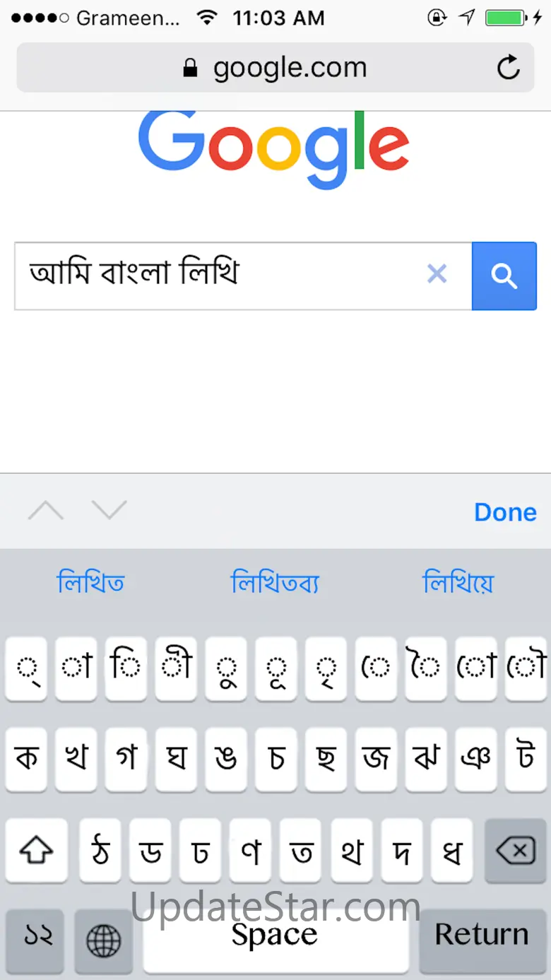551x980 pixels.
Task: Choose the suggestion লিখিয়ে
Action: click(458, 584)
